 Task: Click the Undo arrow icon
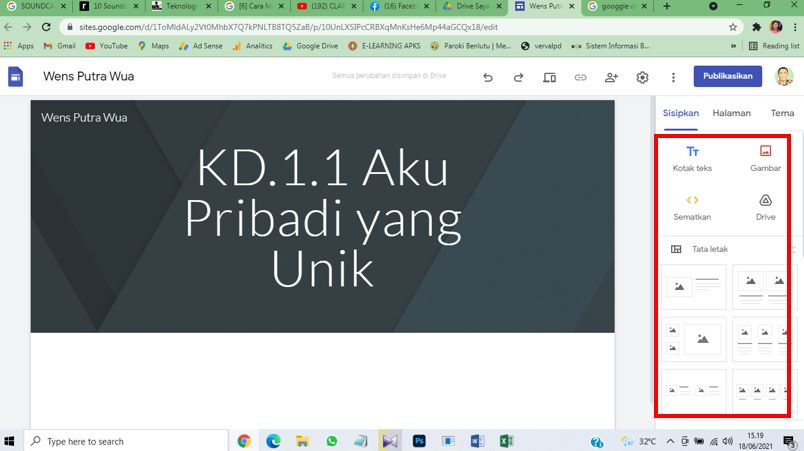point(488,77)
